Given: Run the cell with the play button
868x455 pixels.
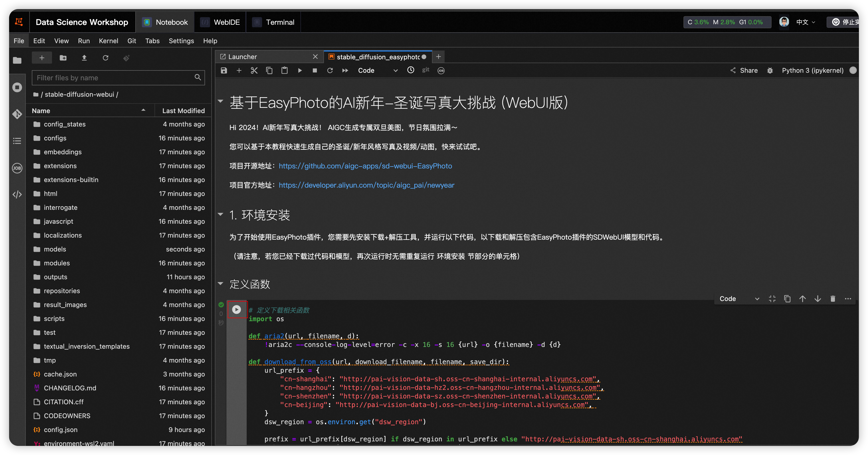Looking at the screenshot, I should point(237,309).
